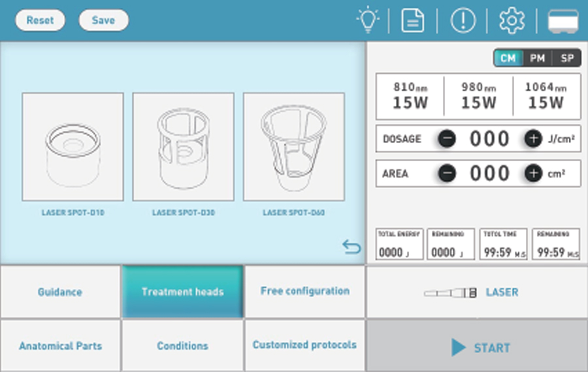Open the Guidance tab
Screen dimensions: 588x372
(x=60, y=292)
